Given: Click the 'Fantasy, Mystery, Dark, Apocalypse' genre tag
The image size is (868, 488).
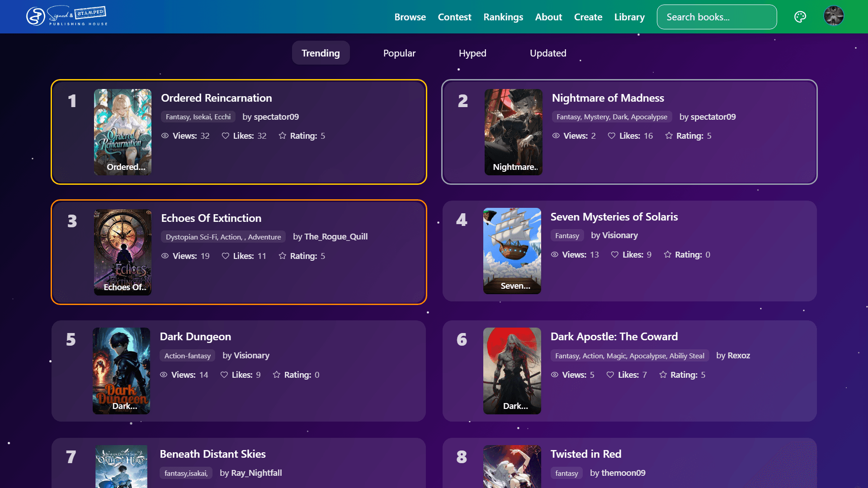Looking at the screenshot, I should tap(612, 117).
